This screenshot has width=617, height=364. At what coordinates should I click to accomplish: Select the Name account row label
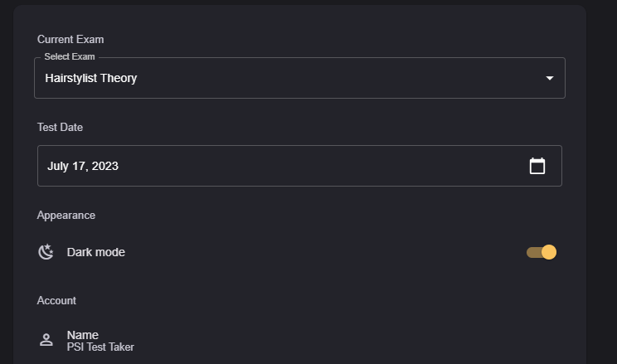coord(83,334)
